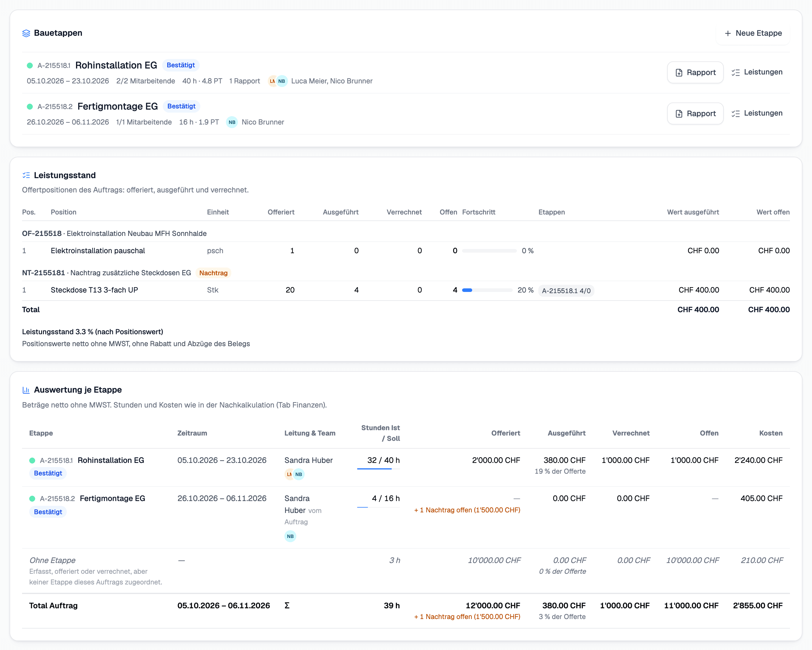The width and height of the screenshot is (812, 650).
Task: Click the Nachtrag offen note in Fertigmontage row
Action: [x=467, y=510]
